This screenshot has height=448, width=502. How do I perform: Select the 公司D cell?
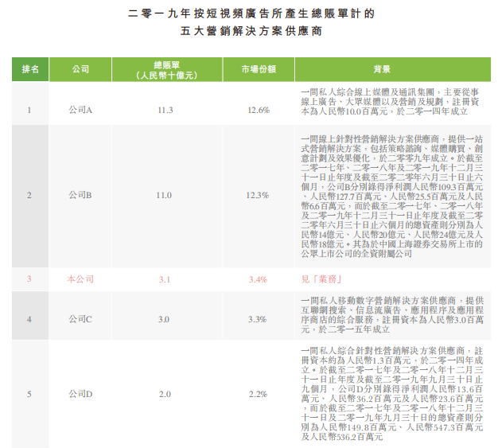(80, 394)
